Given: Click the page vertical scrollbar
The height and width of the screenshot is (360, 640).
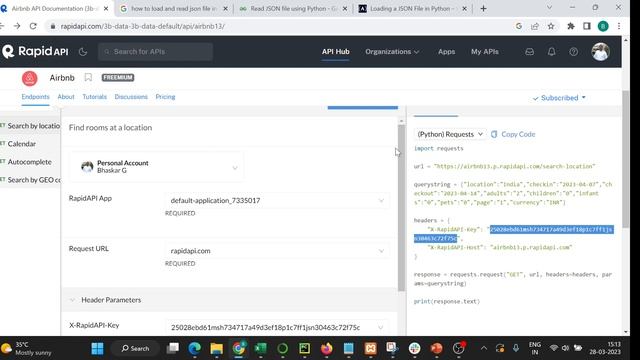Looking at the screenshot, I should [x=625, y=159].
